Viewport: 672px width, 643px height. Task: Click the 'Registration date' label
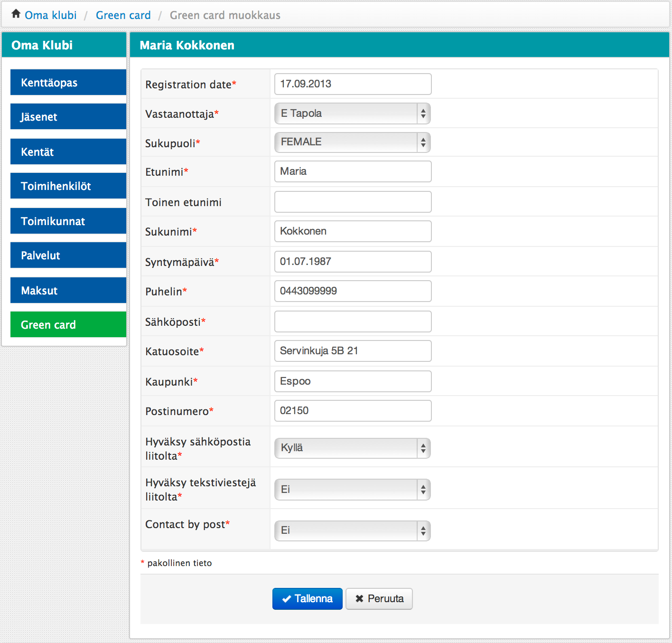[188, 85]
